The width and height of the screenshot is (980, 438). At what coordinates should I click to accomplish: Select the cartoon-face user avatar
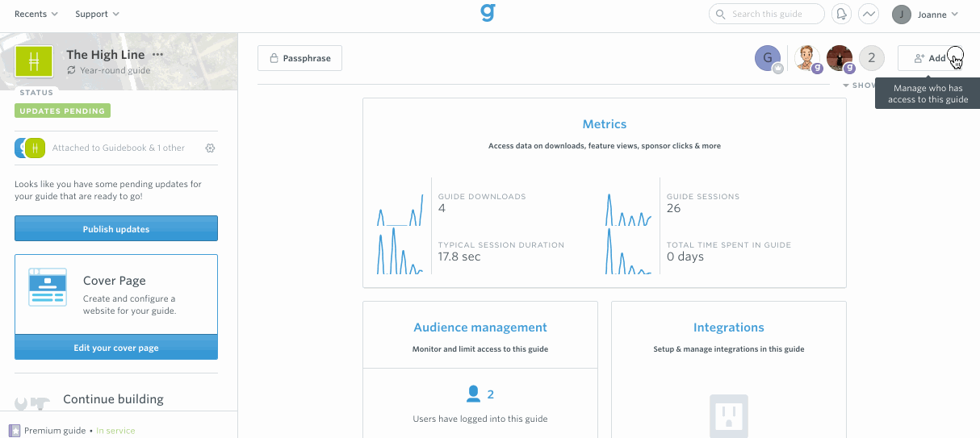coord(807,58)
